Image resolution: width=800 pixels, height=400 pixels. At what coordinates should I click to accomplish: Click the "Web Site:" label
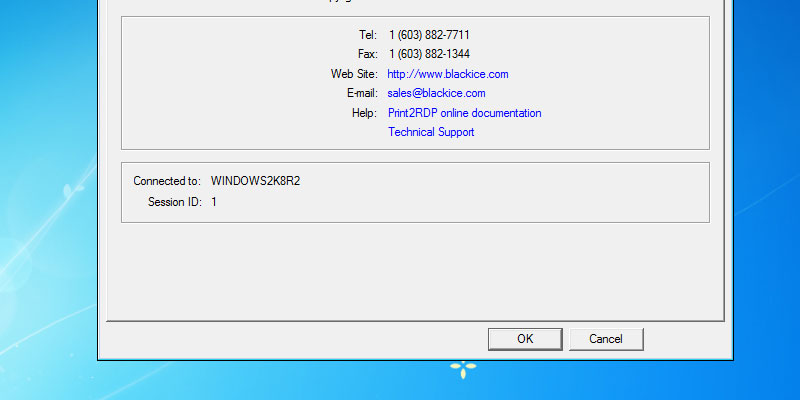(x=353, y=74)
